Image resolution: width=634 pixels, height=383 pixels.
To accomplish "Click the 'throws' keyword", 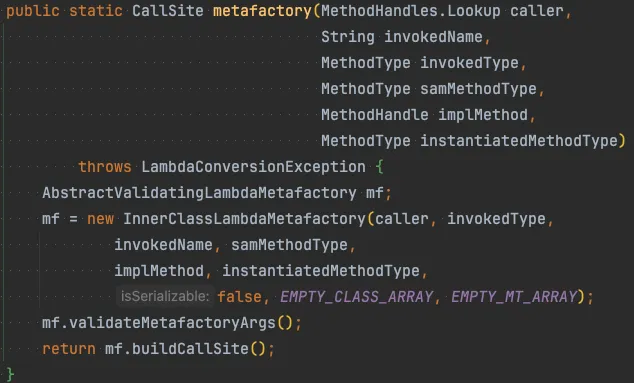I will coord(105,167).
